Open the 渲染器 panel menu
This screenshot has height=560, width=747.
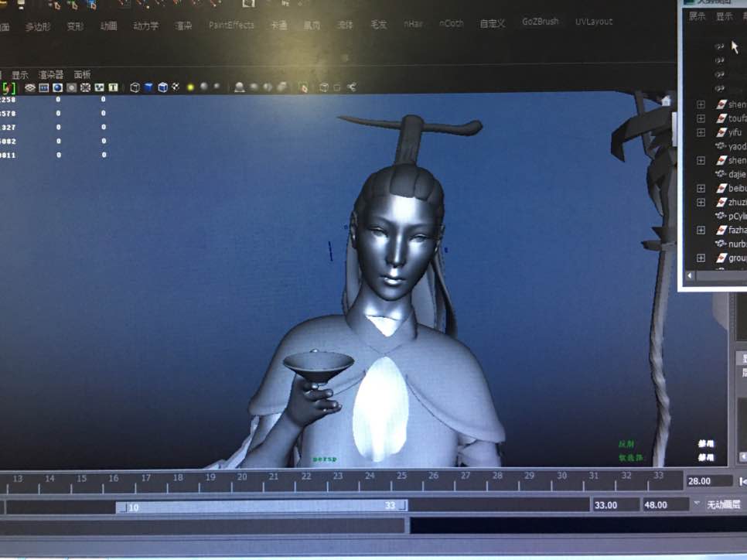51,75
